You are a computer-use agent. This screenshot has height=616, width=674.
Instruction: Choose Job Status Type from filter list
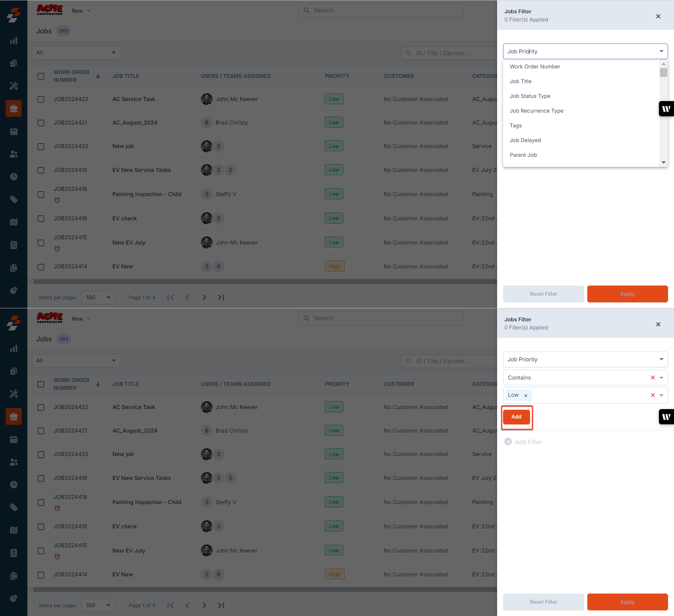530,96
